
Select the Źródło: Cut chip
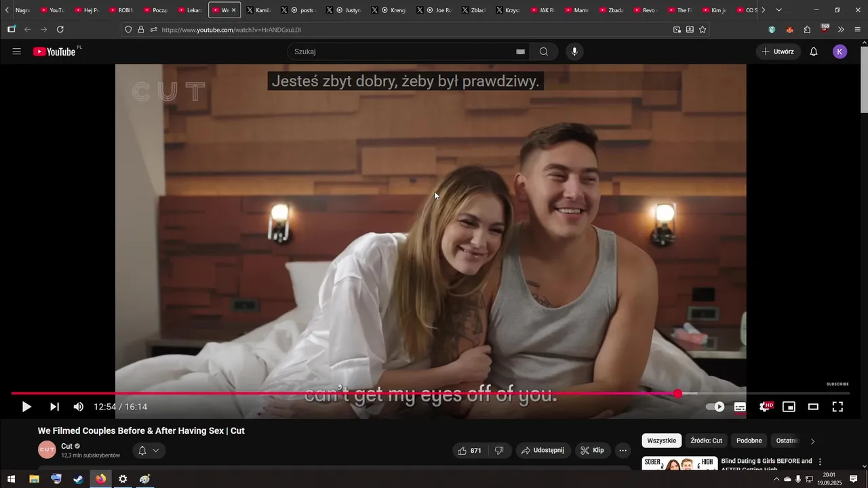click(x=706, y=441)
